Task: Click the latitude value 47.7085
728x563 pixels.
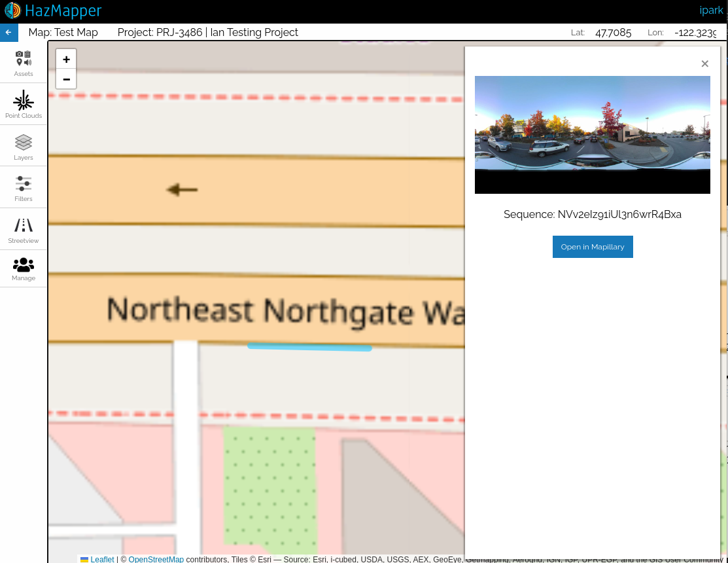Action: click(613, 33)
